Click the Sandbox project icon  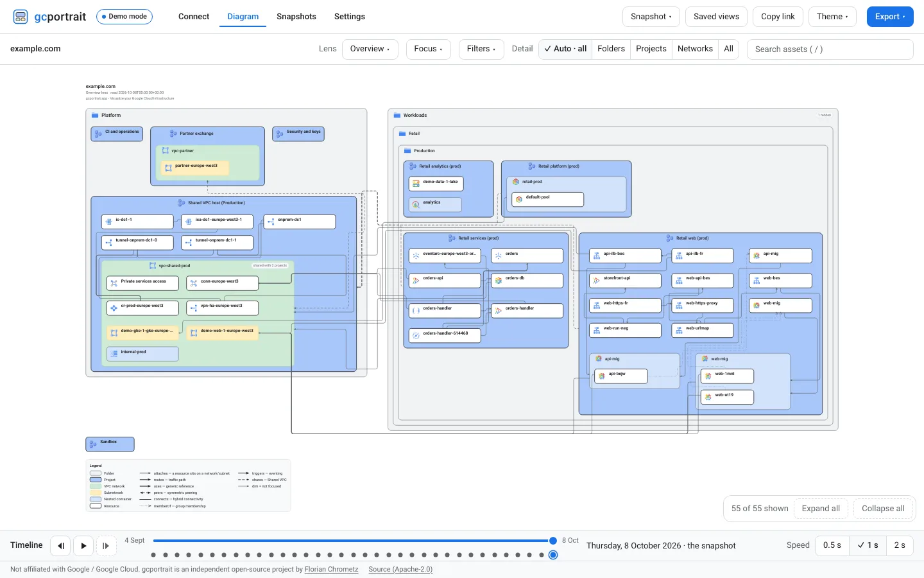[93, 444]
